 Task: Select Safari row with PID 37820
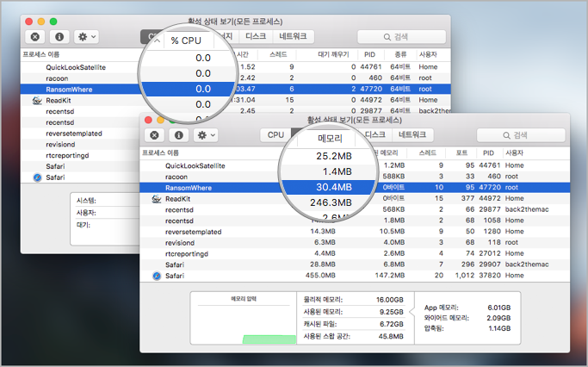355,276
